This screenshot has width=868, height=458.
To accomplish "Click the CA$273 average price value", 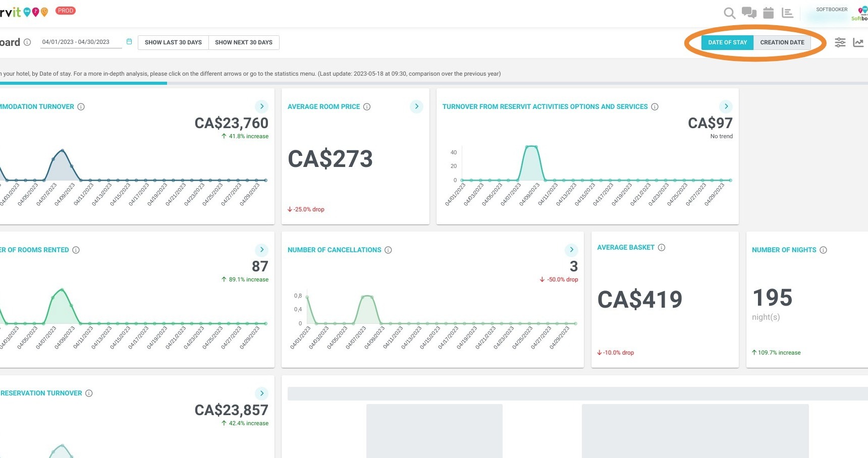I will click(x=330, y=159).
